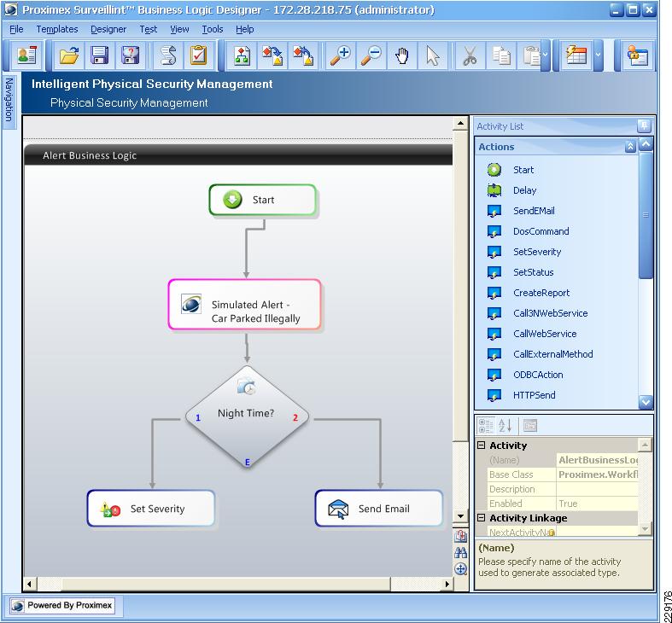Click canvas horizontal scroll right arrow
This screenshot has height=623, width=672.
(447, 584)
